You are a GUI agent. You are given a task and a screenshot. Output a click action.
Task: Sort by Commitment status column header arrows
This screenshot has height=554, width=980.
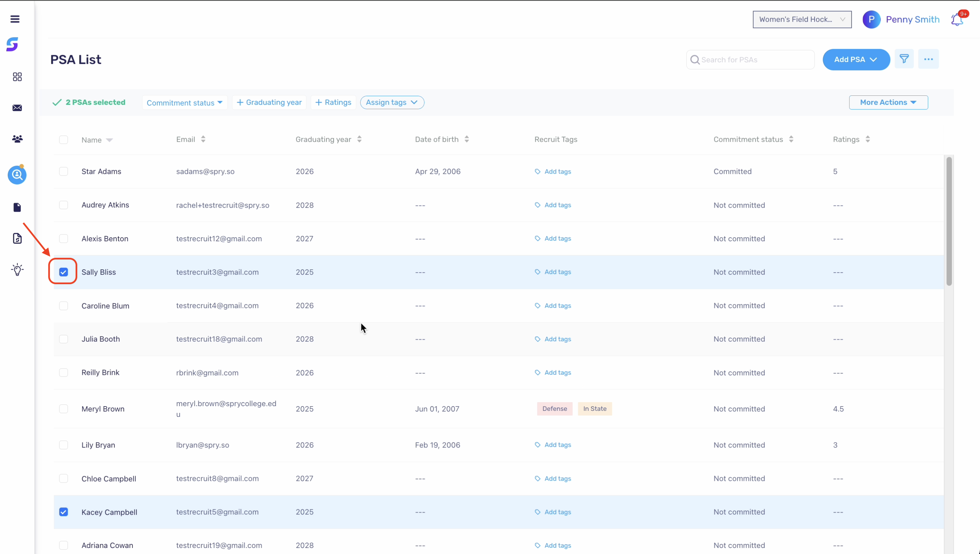coord(791,139)
